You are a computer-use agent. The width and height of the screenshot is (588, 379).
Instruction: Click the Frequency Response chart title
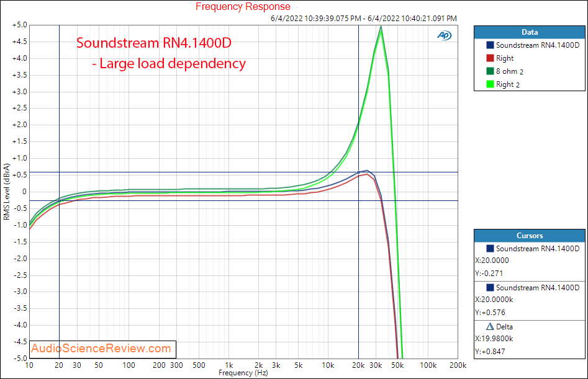coord(243,7)
